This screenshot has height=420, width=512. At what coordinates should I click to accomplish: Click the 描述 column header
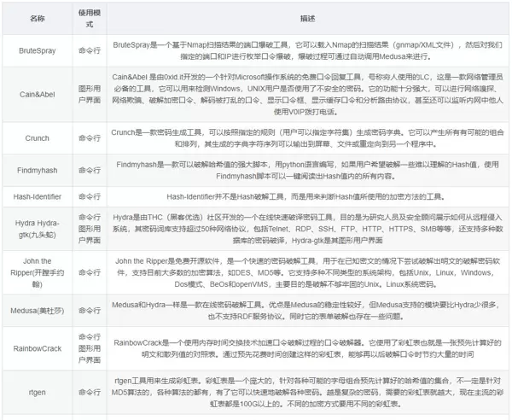coord(307,17)
